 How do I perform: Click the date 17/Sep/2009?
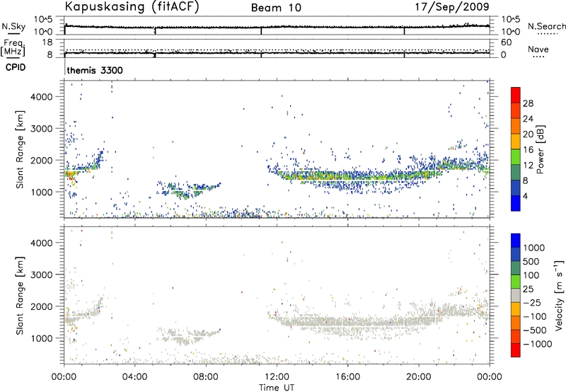coord(452,6)
